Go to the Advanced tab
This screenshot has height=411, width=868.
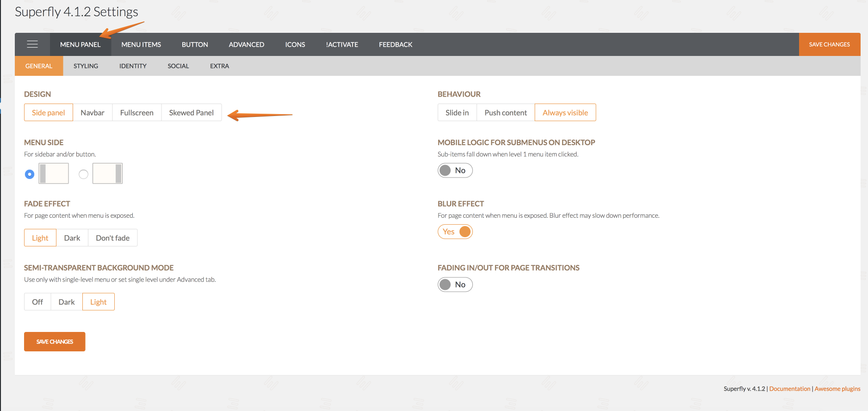click(x=247, y=44)
